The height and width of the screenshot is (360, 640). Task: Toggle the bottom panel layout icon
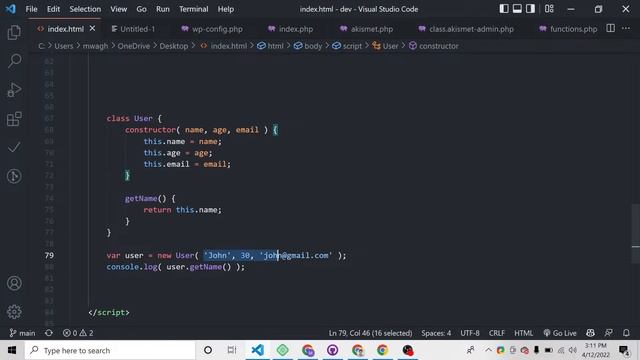point(517,9)
